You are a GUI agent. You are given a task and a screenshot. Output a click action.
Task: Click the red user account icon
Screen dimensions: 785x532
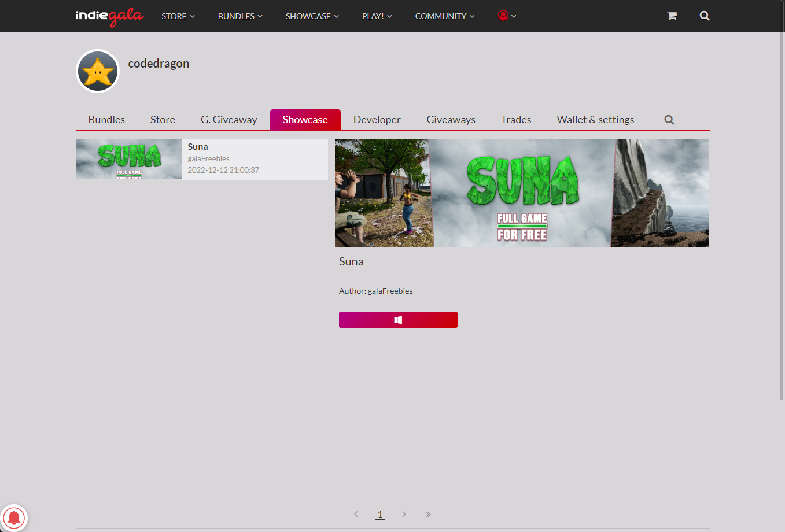coord(503,16)
